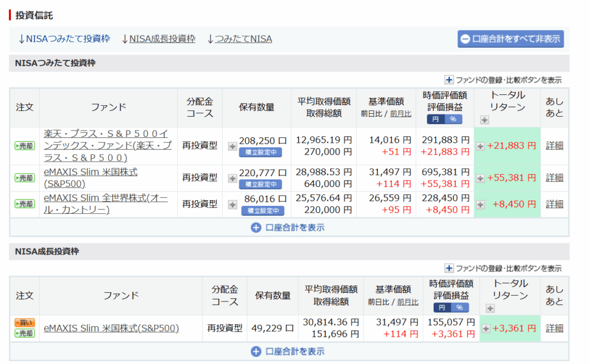Open 詳細 in the +3,361 円 row
The width and height of the screenshot is (589, 364).
point(554,328)
